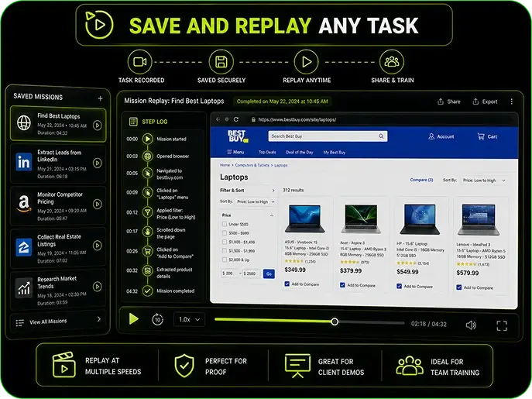Image resolution: width=532 pixels, height=399 pixels.
Task: Click the Go price filter button
Action: point(269,273)
